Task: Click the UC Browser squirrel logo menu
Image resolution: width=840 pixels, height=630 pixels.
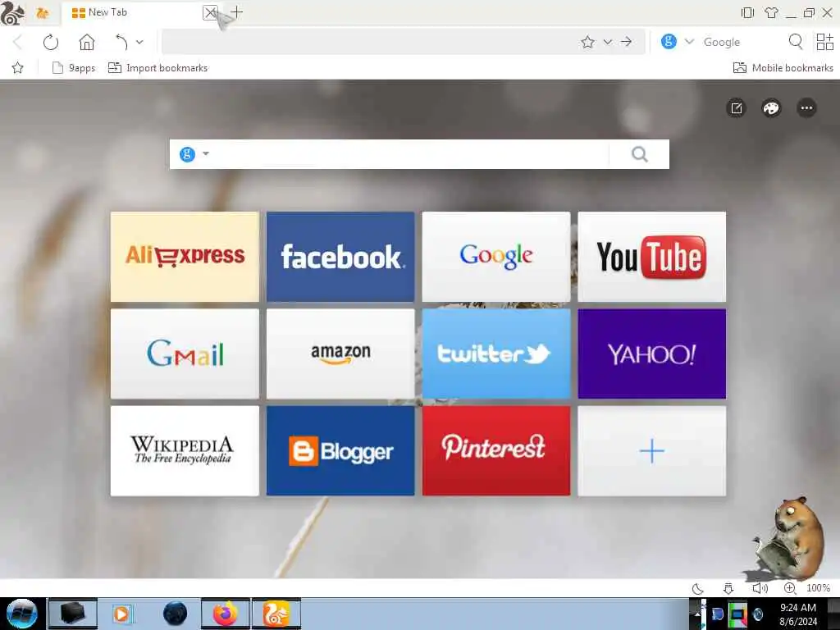Action: pos(11,13)
